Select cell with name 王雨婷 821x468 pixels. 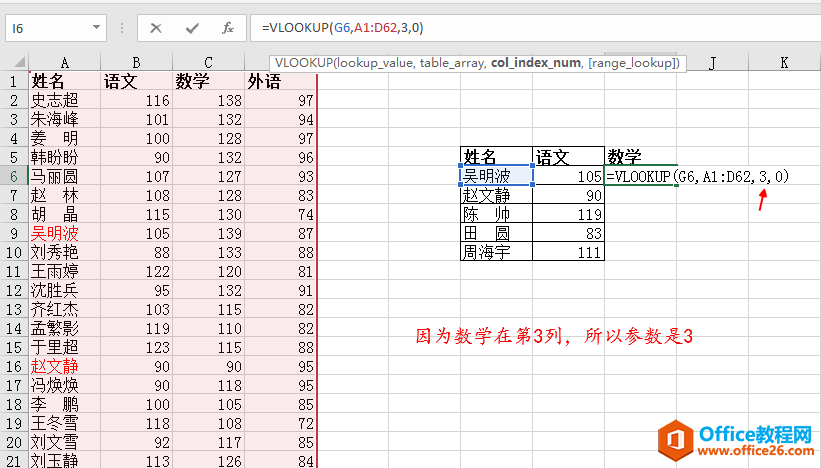click(64, 272)
